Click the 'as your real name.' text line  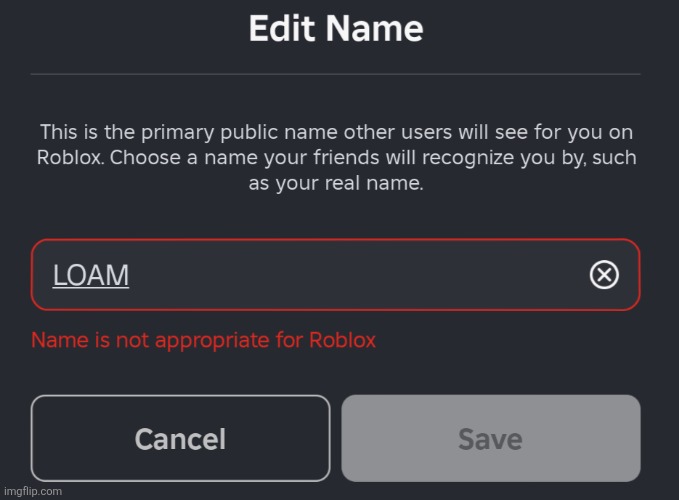point(336,185)
